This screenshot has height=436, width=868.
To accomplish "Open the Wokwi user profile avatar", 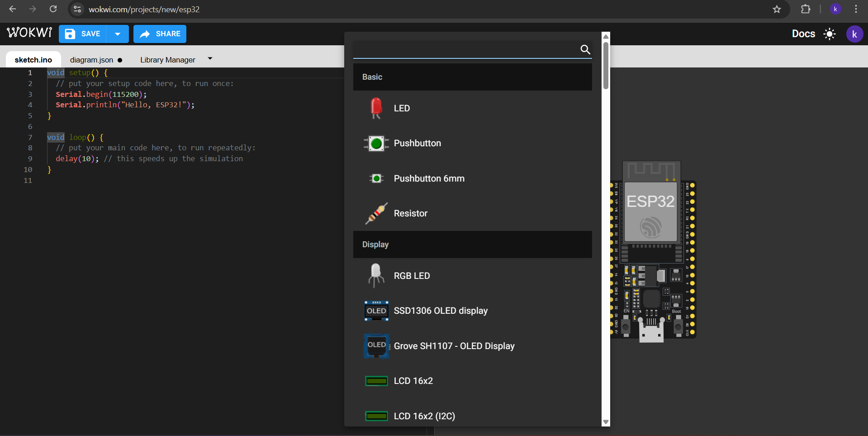I will [854, 34].
